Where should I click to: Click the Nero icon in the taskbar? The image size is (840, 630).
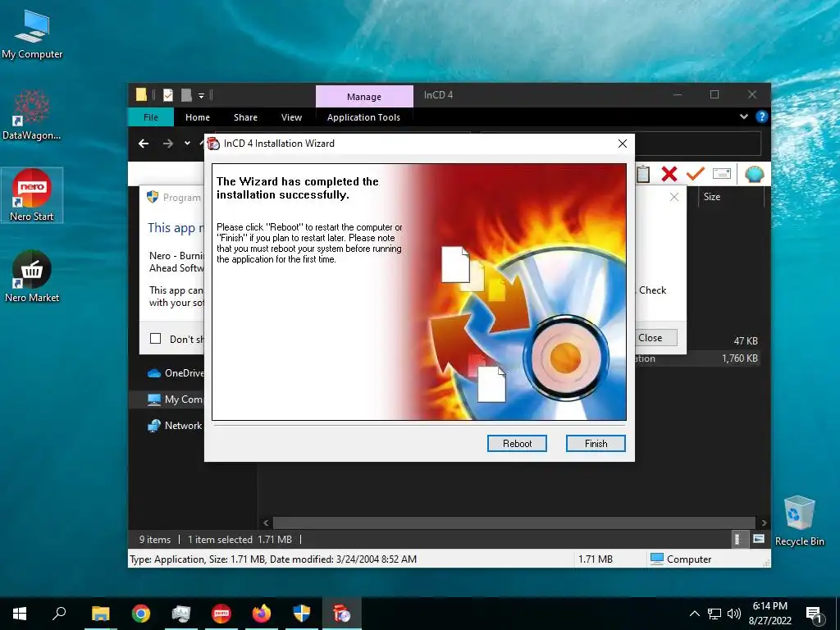tap(221, 614)
